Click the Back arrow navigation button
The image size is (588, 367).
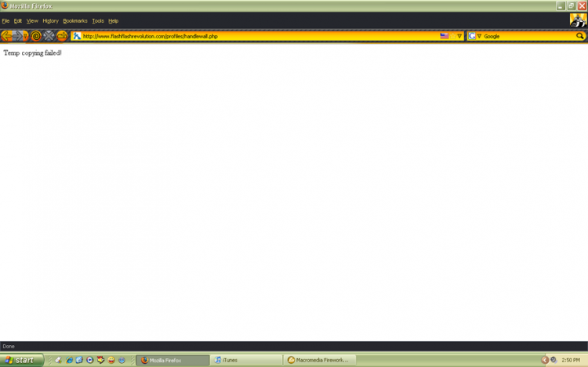tap(6, 36)
